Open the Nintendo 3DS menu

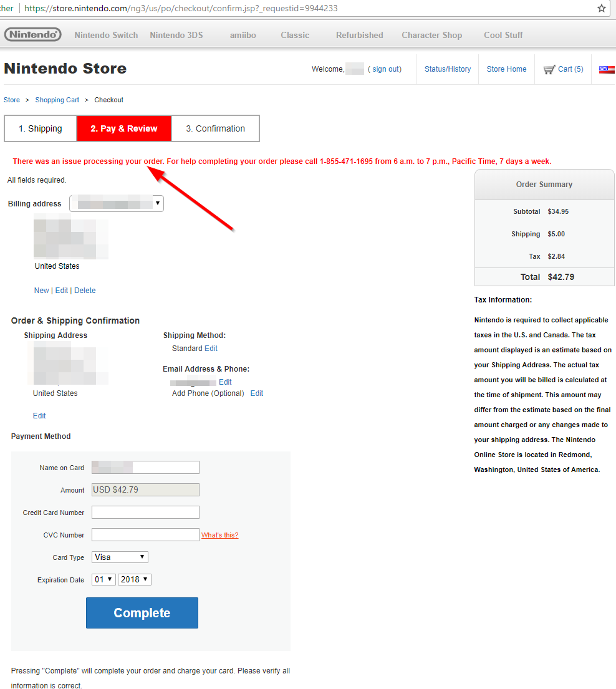pos(176,35)
